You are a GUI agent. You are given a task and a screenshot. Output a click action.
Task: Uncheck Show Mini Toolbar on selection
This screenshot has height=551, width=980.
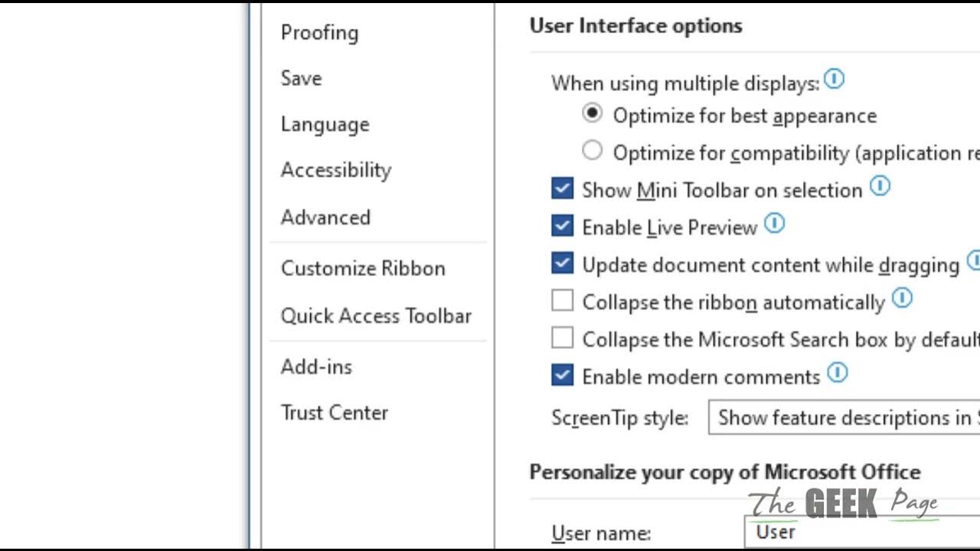(562, 189)
